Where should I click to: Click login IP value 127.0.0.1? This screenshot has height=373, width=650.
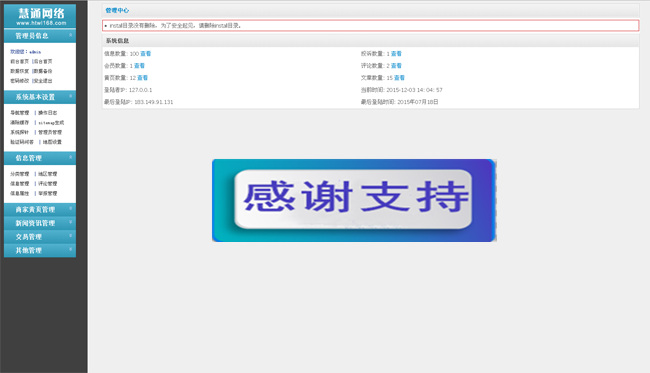tap(141, 90)
